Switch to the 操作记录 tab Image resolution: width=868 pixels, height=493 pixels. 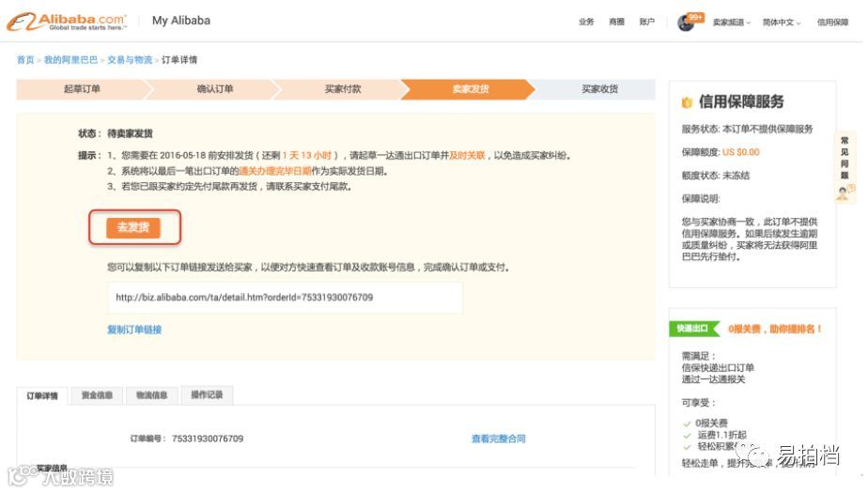coord(207,394)
